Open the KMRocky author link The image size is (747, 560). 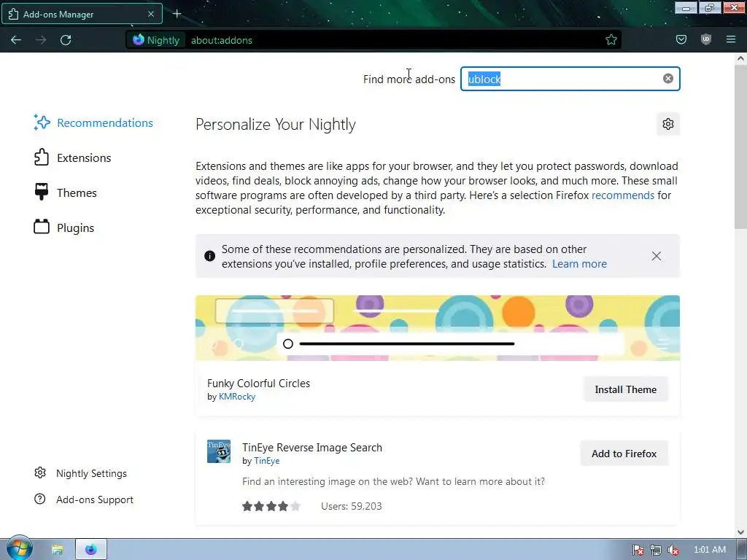[237, 397]
